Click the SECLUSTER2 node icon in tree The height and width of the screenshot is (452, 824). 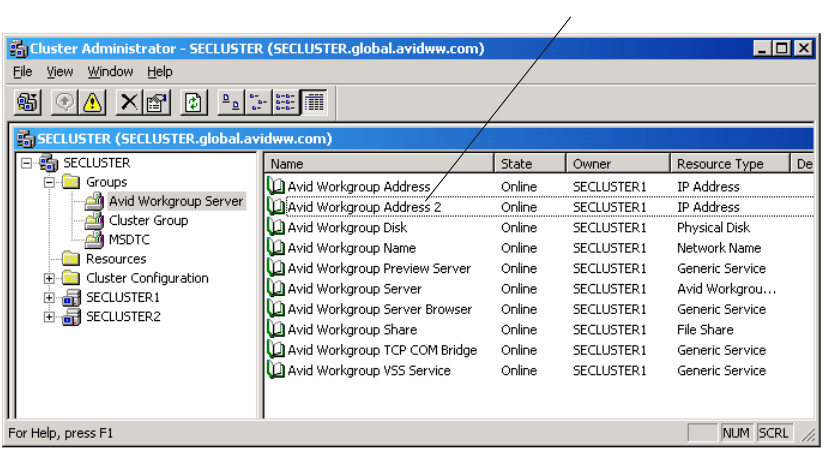click(71, 317)
